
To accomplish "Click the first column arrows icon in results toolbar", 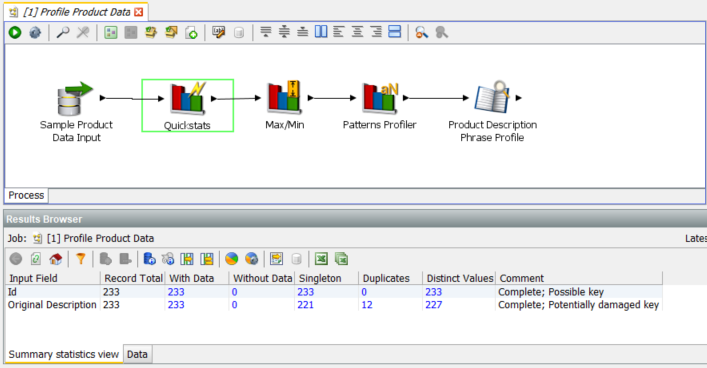I will click(187, 259).
